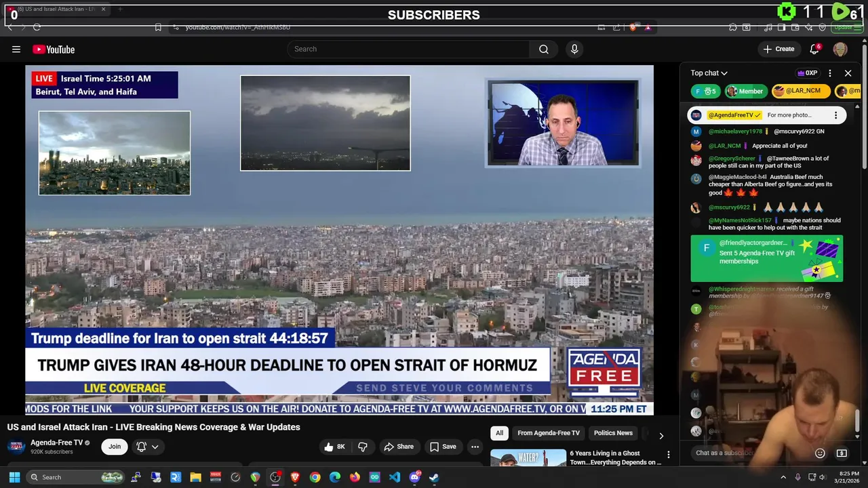Open Firefox from the taskbar
This screenshot has width=868, height=488.
355,477
